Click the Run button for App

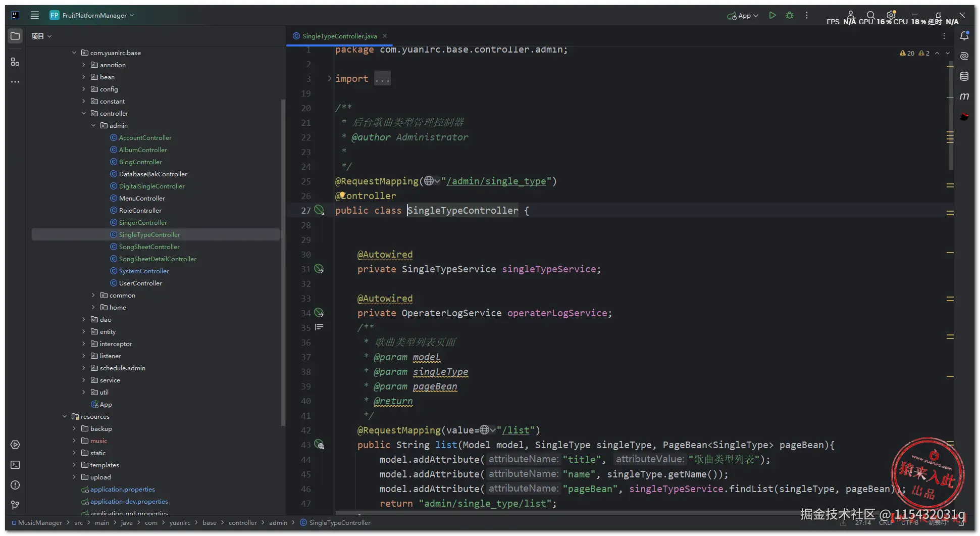(x=772, y=15)
